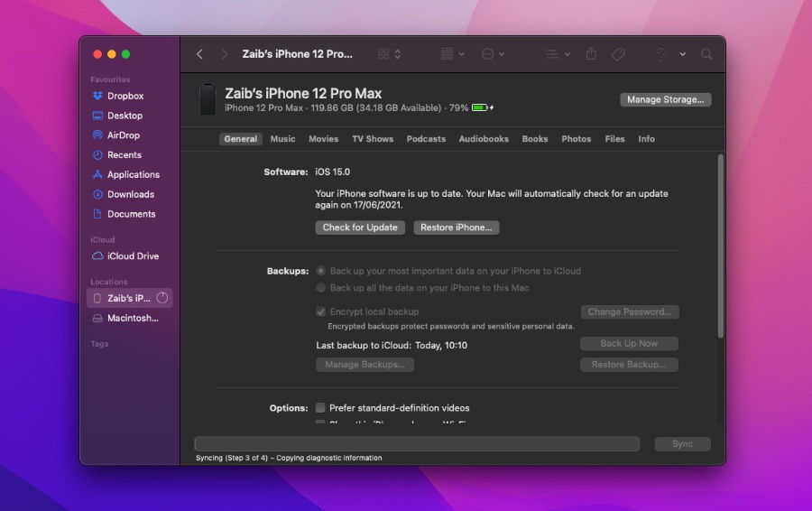
Task: Switch the Finder view to icon grid
Action: pos(383,54)
